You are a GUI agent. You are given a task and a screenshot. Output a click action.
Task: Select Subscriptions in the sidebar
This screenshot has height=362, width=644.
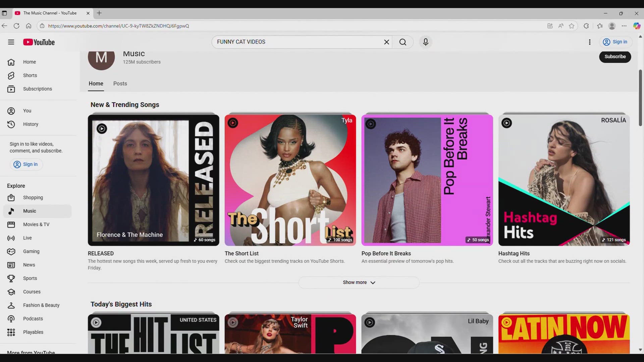(x=37, y=89)
